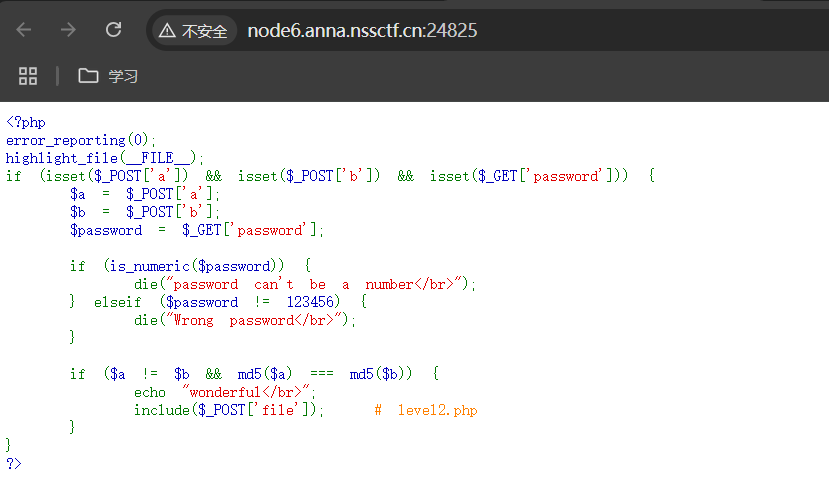The height and width of the screenshot is (486, 829).
Task: Click the warning triangle security icon
Action: click(167, 31)
